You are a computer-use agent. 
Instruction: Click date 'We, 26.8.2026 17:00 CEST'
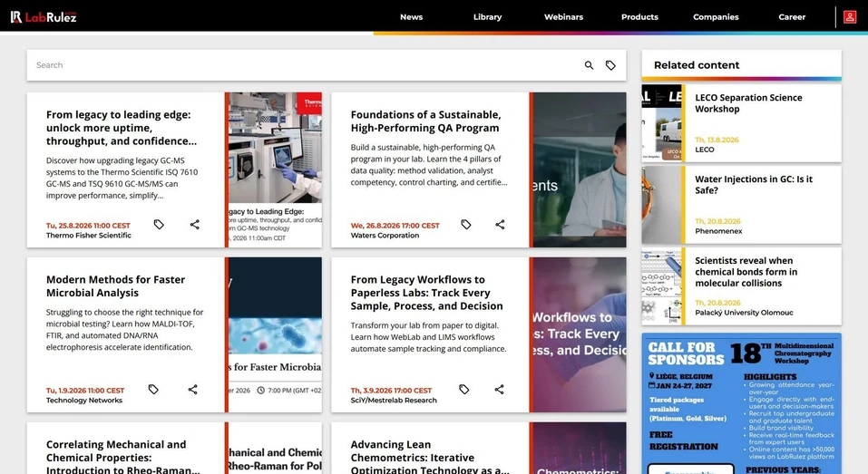click(x=395, y=226)
